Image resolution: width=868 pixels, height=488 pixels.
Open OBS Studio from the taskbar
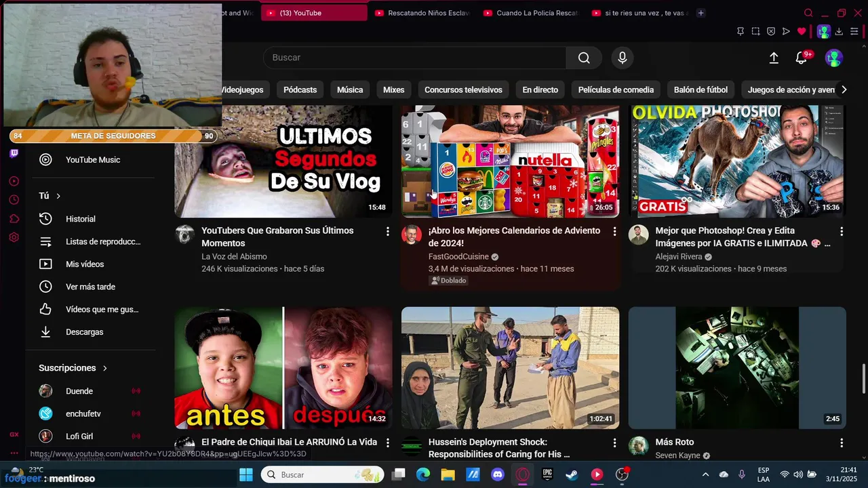pyautogui.click(x=622, y=474)
